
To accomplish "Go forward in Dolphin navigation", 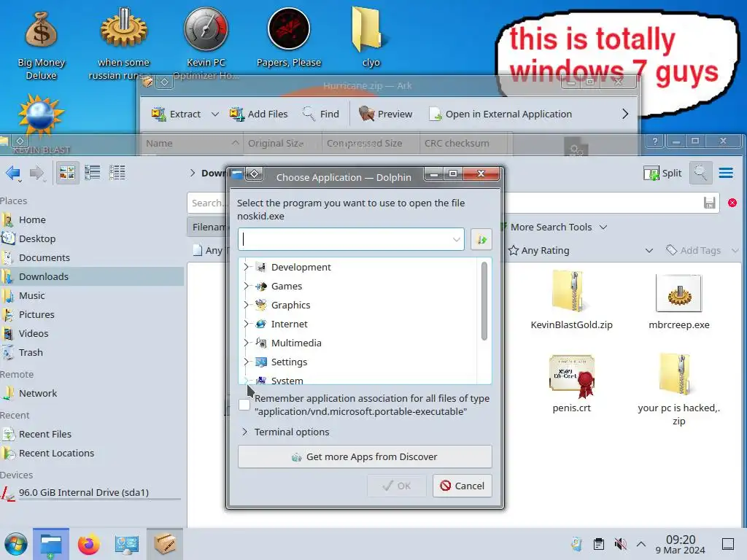I will coord(37,174).
